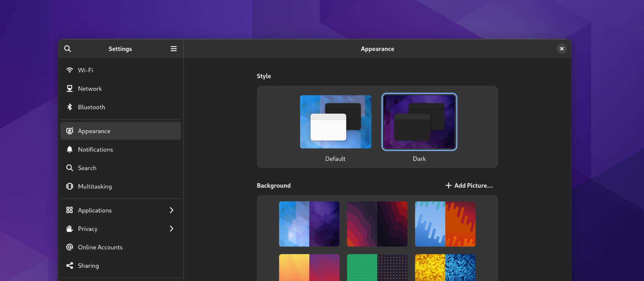Open Sharing settings panel
Screen dimensions: 644x281
[x=121, y=265]
